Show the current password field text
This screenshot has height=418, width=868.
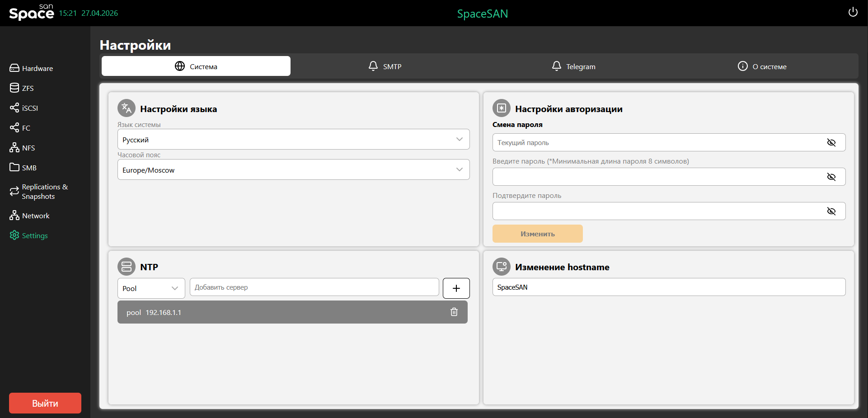(831, 143)
